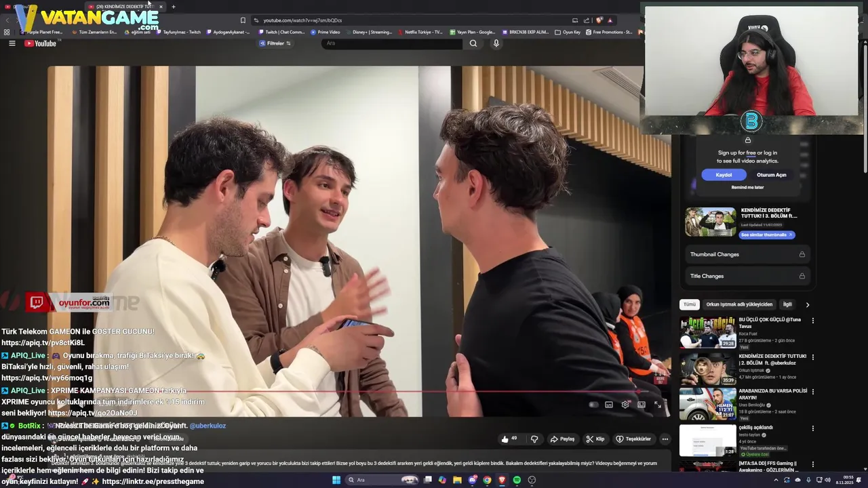Open Twitch Chat Commands bookmark

click(281, 32)
